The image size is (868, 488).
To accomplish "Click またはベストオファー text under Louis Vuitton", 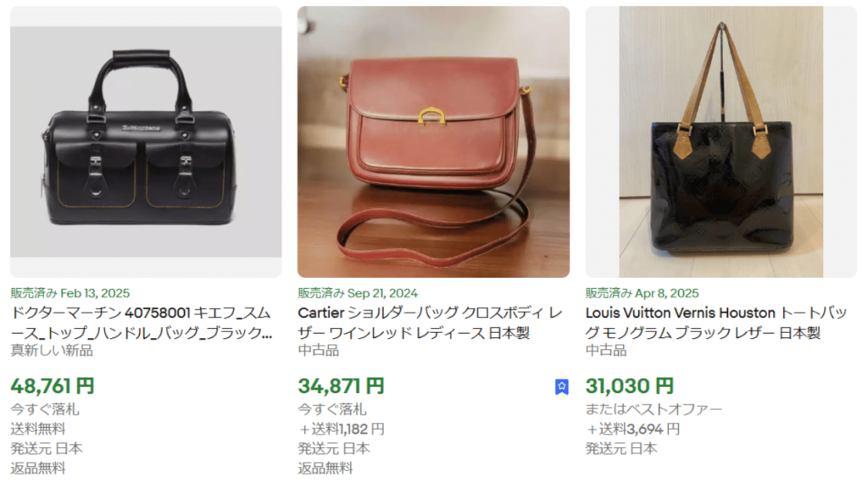I will [654, 409].
